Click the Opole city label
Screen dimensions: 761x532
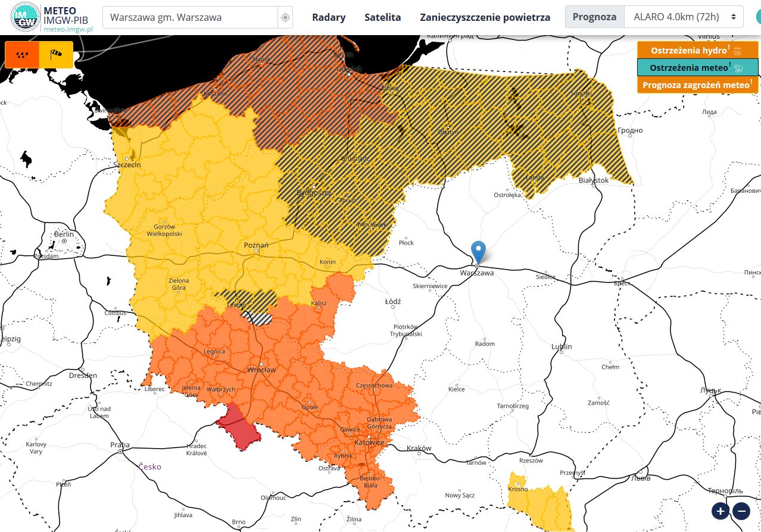[x=310, y=407]
